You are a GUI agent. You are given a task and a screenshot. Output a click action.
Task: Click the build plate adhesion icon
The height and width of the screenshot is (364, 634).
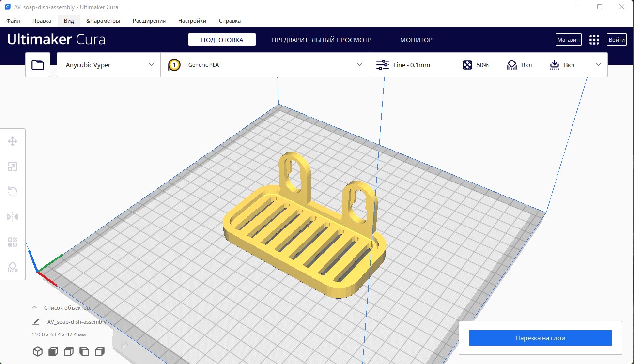[x=555, y=65]
